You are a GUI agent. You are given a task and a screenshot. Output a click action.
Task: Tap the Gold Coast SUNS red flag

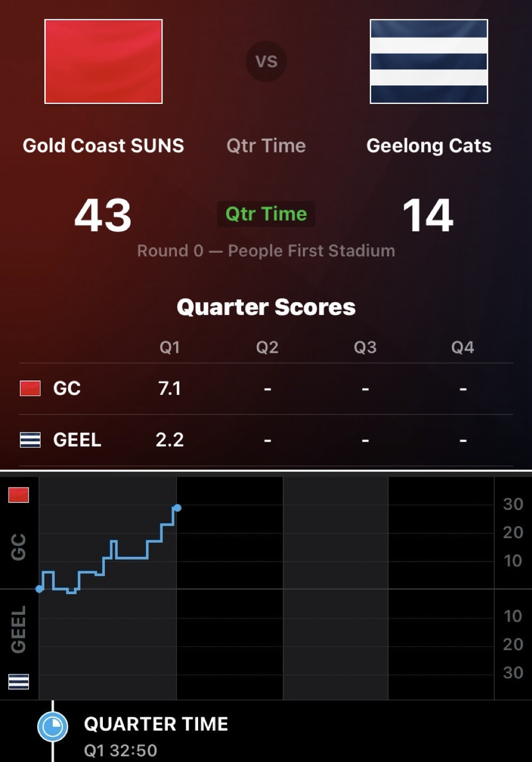(103, 61)
